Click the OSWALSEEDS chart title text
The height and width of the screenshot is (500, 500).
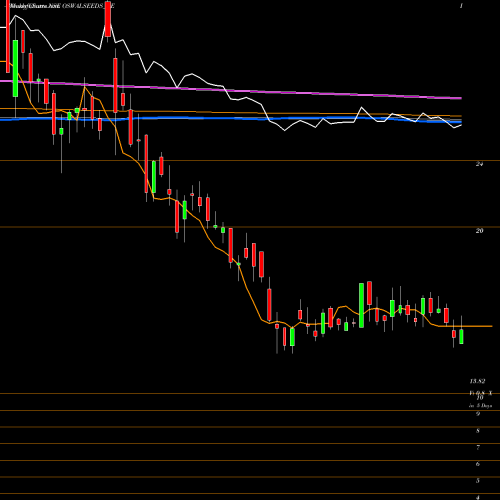(x=62, y=6)
